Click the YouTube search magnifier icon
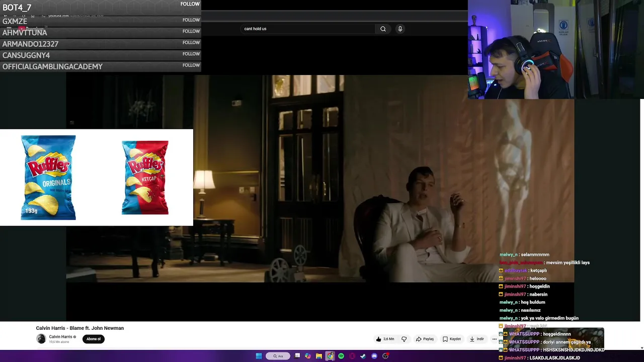This screenshot has width=644, height=362. [x=383, y=29]
